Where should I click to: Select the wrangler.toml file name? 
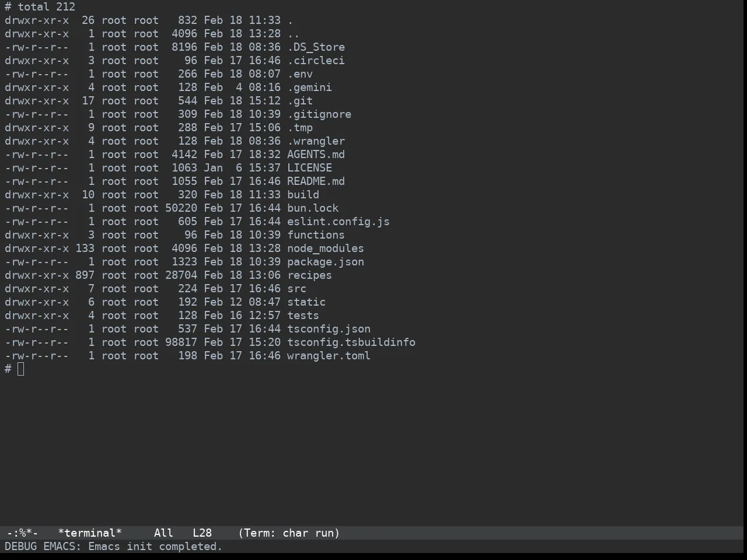(x=329, y=356)
